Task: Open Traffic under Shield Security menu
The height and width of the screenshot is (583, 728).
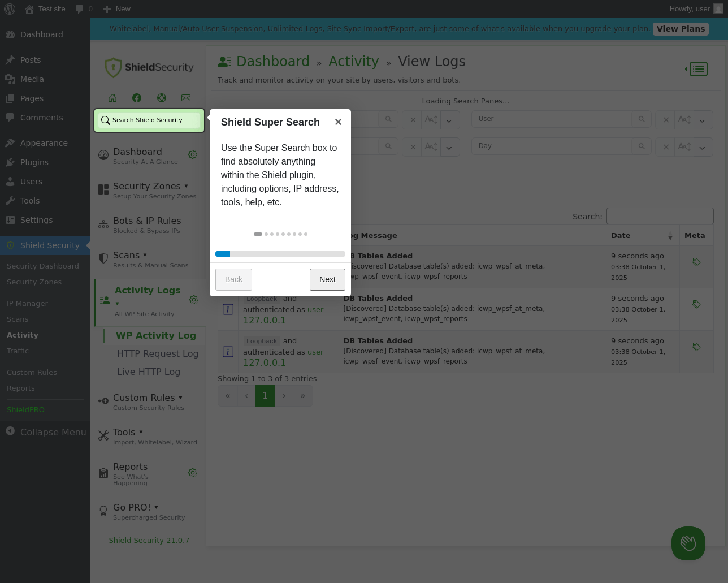Action: click(18, 351)
